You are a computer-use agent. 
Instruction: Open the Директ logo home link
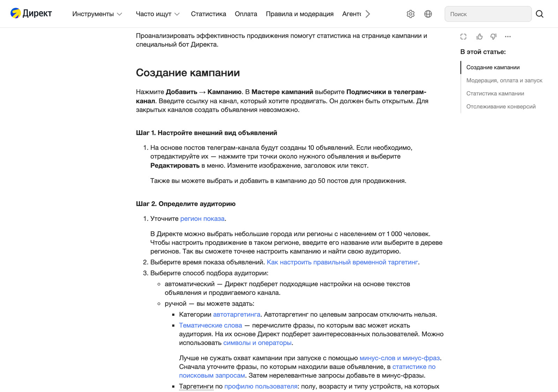pyautogui.click(x=31, y=14)
